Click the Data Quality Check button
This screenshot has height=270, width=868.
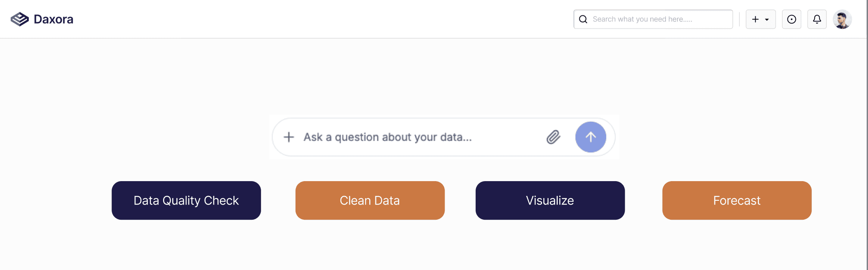click(186, 200)
